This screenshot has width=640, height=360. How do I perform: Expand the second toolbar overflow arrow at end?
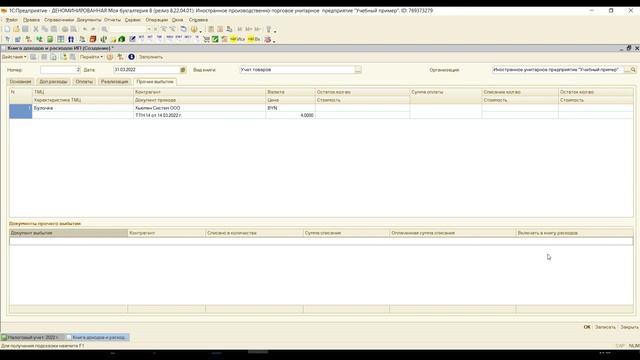274,41
